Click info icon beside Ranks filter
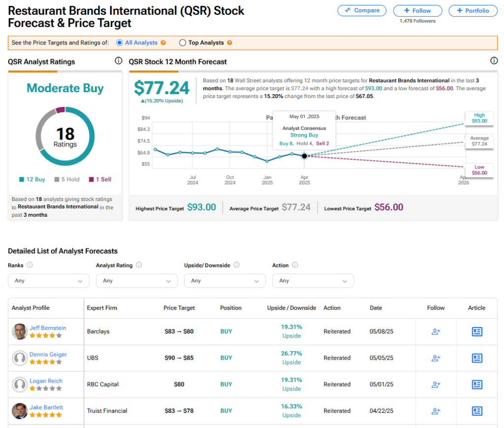This screenshot has width=504, height=428. point(30,264)
